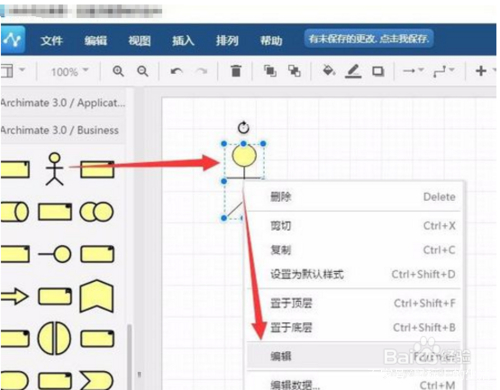Click the send to back icon
The width and height of the screenshot is (500, 390).
(294, 71)
